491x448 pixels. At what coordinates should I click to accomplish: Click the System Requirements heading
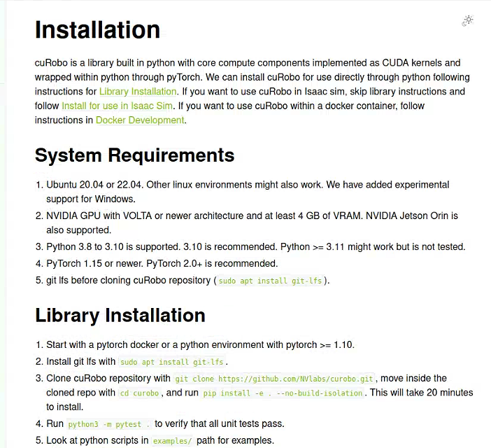point(135,155)
